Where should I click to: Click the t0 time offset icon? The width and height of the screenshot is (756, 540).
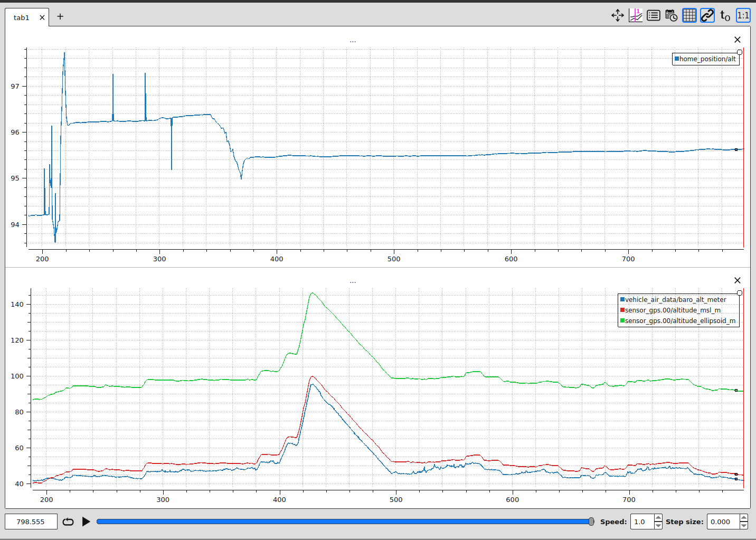tap(725, 16)
